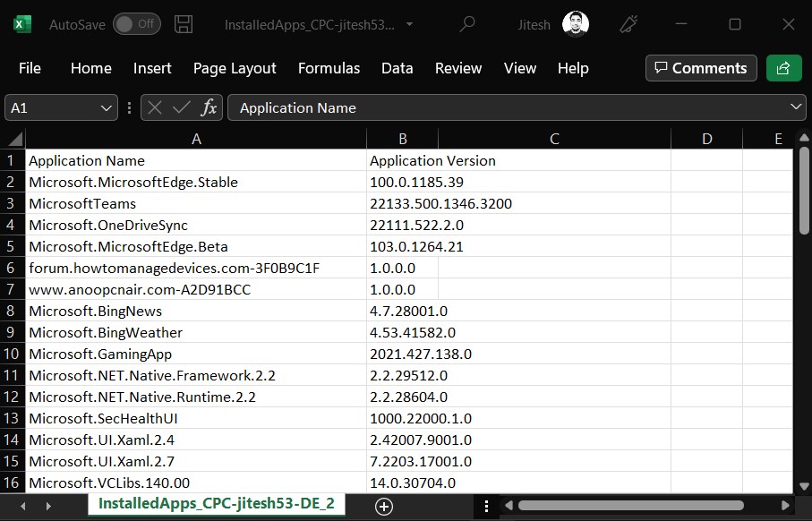Viewport: 812px width, 521px height.
Task: Click the three-dot tab bar splitter handle
Action: point(486,506)
